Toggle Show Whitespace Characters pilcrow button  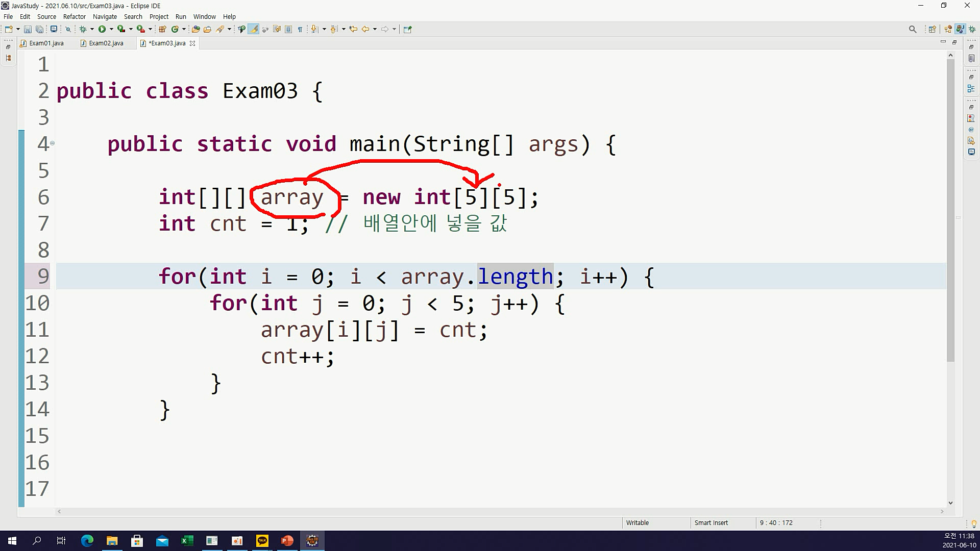click(300, 29)
